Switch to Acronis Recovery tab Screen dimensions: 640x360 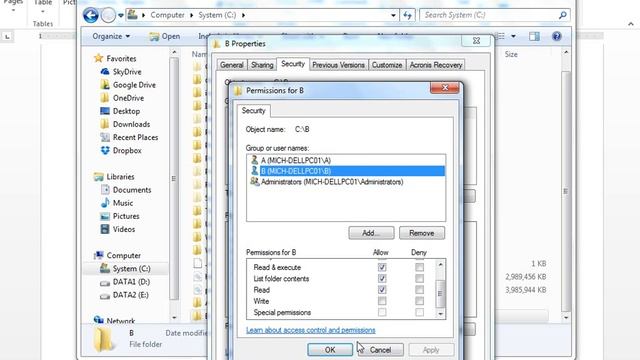pyautogui.click(x=436, y=65)
